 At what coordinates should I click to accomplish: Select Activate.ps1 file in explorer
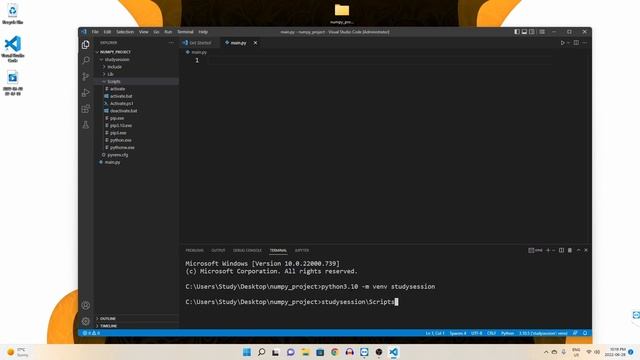(137, 104)
